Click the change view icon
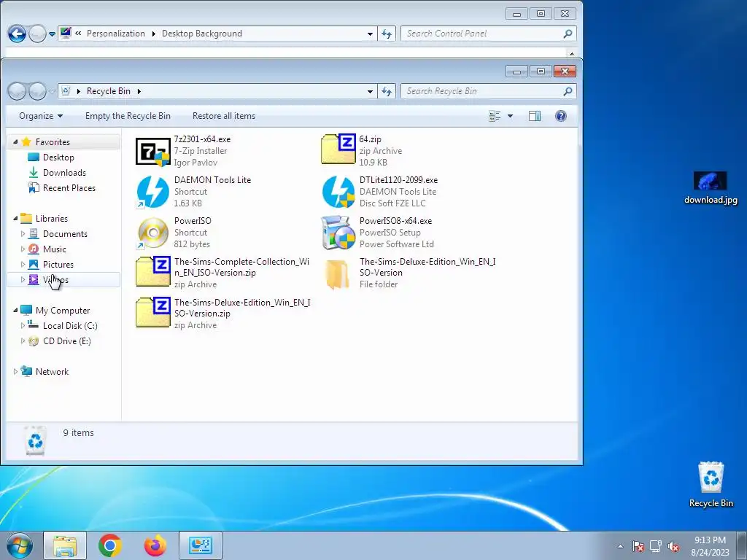 coord(495,116)
